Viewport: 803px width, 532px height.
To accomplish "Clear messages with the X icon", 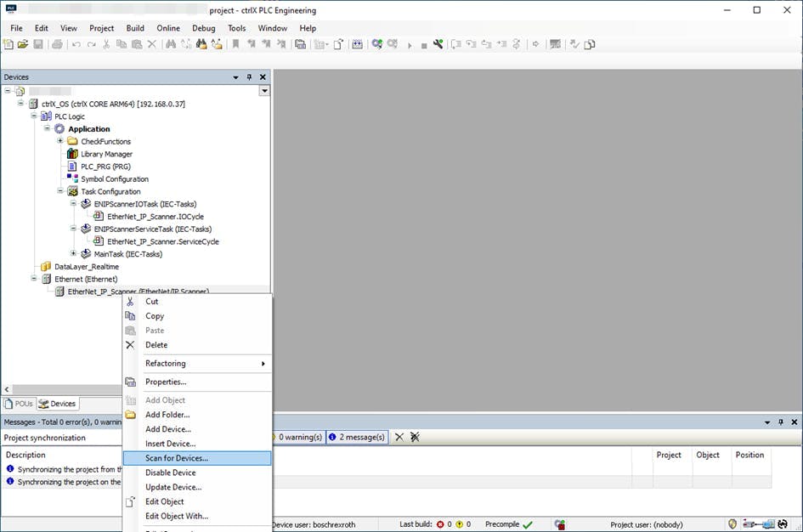I will (399, 437).
